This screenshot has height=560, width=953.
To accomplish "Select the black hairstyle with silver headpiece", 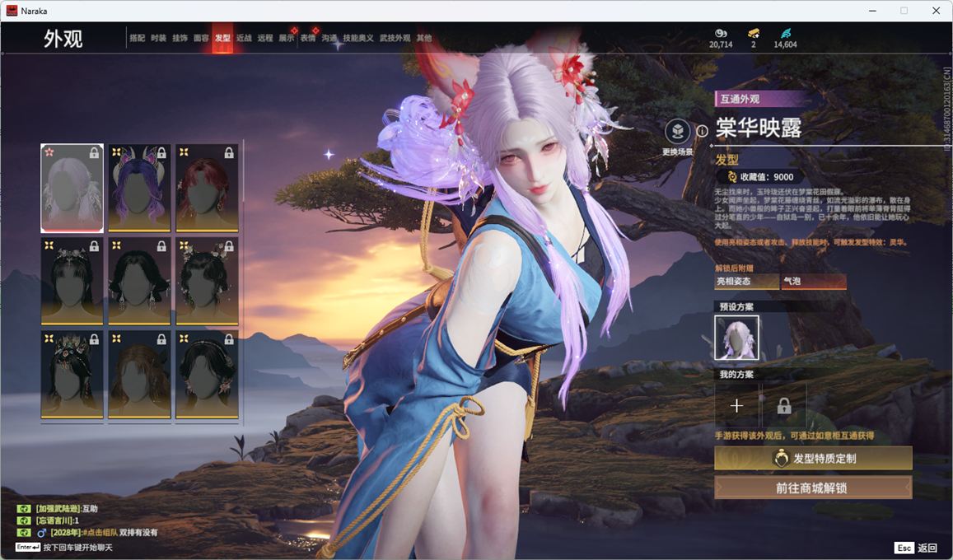I will [x=72, y=281].
